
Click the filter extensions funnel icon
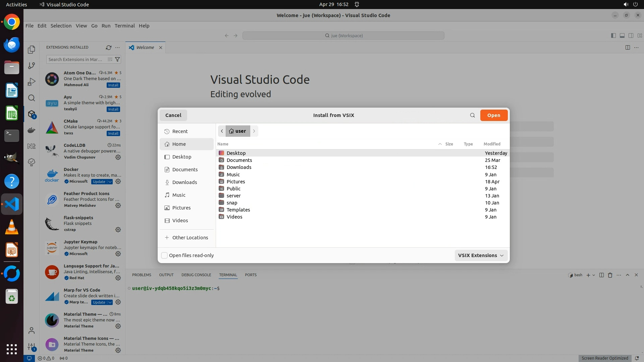117,59
